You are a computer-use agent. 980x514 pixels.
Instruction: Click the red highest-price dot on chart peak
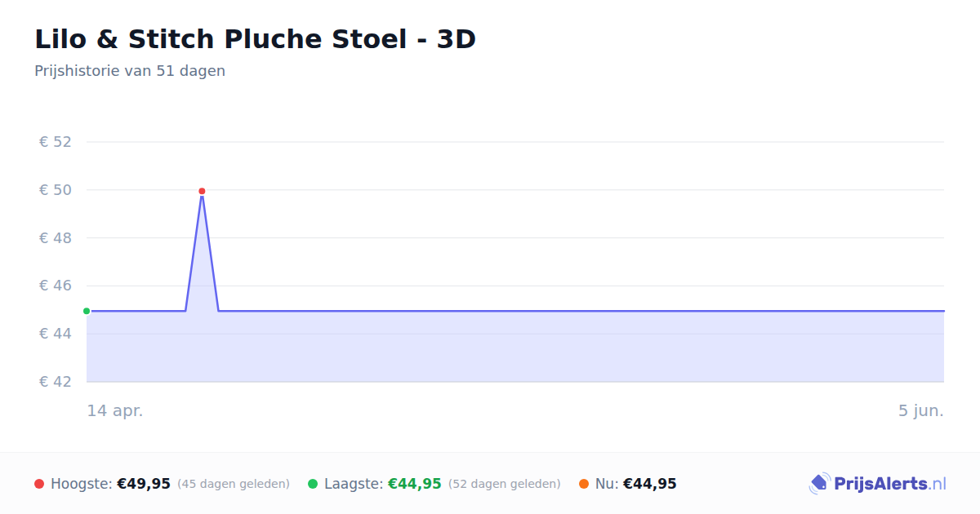coord(202,191)
